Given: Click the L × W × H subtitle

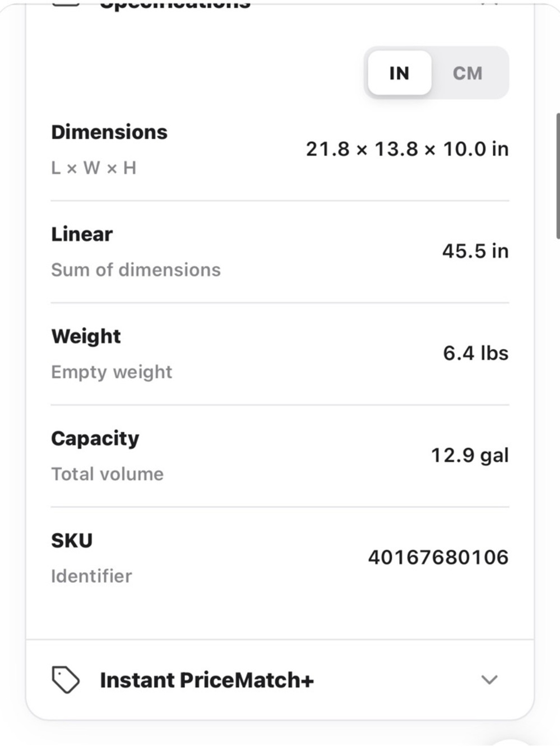Looking at the screenshot, I should point(94,168).
